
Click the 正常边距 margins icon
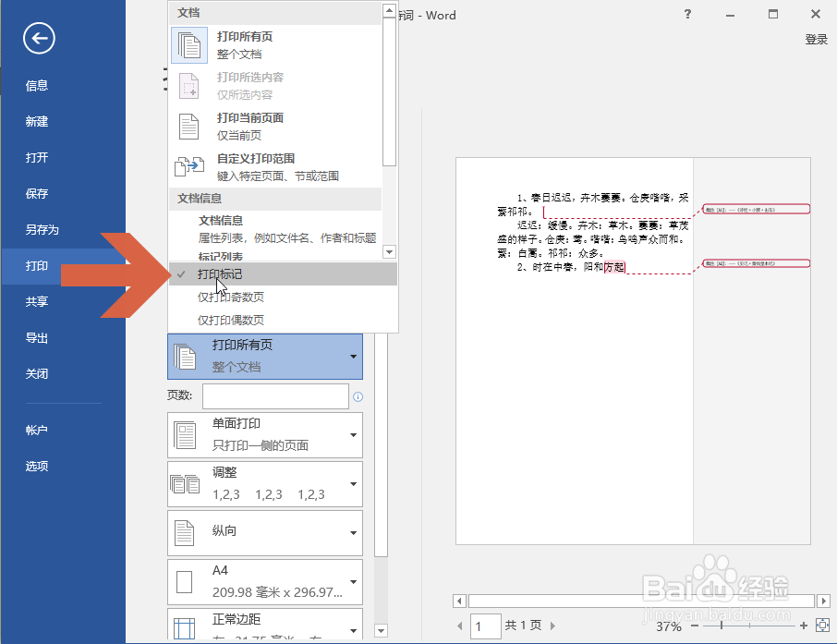click(185, 625)
